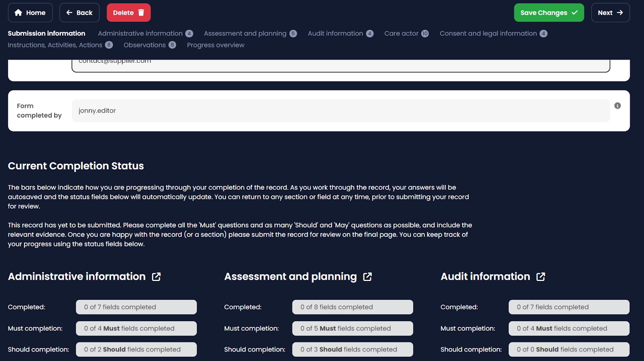The width and height of the screenshot is (644, 361).
Task: Open the Assessment and planning tab
Action: pyautogui.click(x=245, y=33)
